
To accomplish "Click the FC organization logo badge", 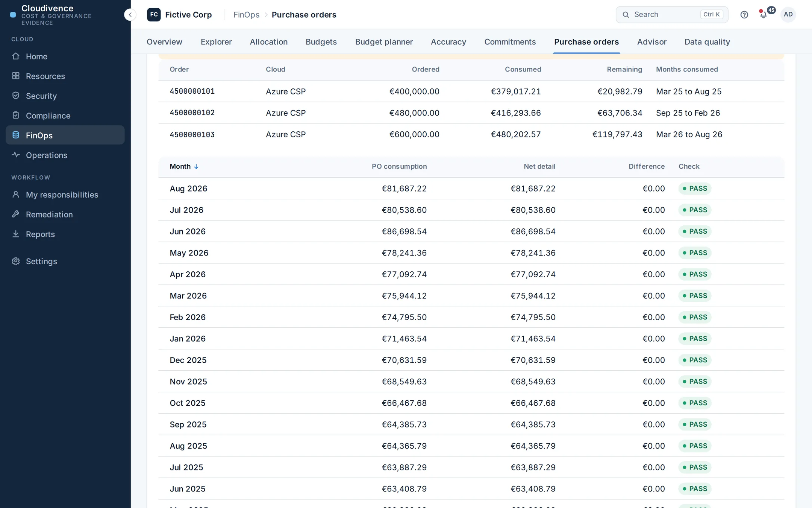I will click(154, 15).
